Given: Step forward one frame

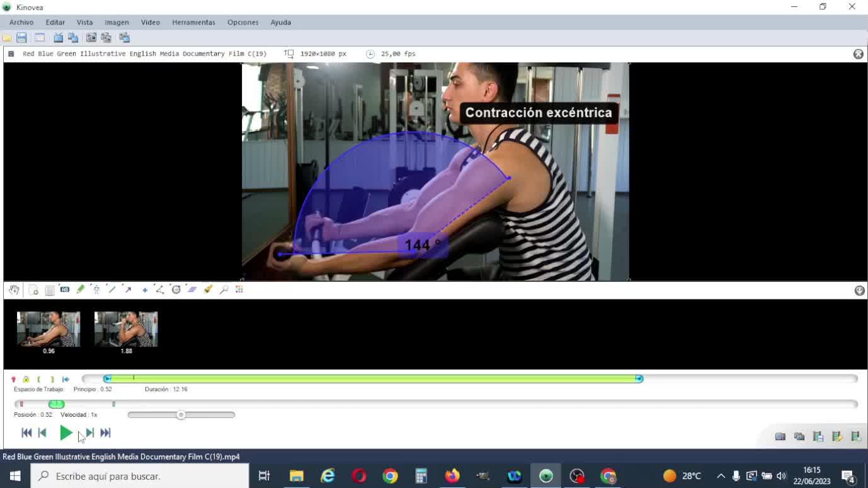Looking at the screenshot, I should [90, 433].
